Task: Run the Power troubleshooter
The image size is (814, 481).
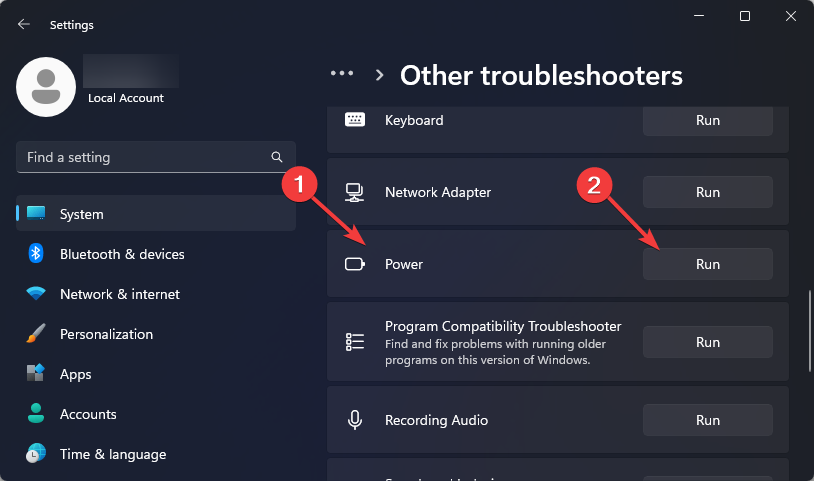Action: 708,264
